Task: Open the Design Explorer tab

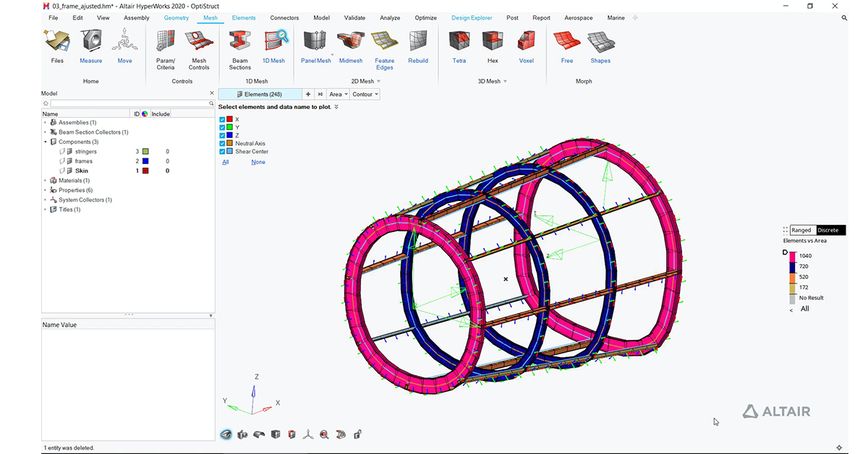Action: point(472,18)
